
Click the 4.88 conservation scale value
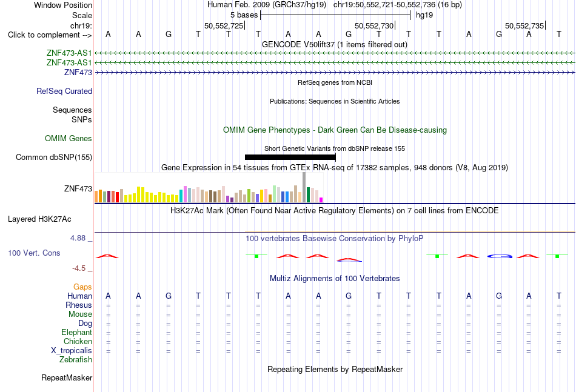[x=78, y=238]
